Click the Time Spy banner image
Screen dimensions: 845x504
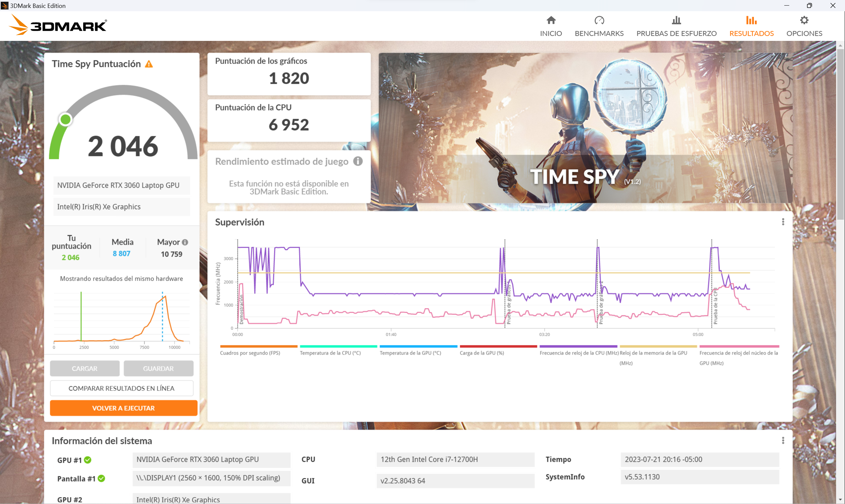pos(585,128)
